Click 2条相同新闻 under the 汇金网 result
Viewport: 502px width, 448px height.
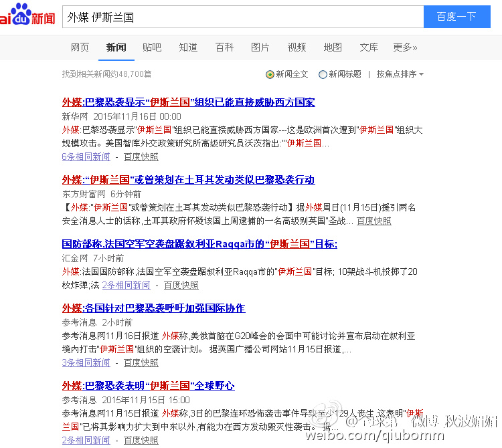point(126,285)
